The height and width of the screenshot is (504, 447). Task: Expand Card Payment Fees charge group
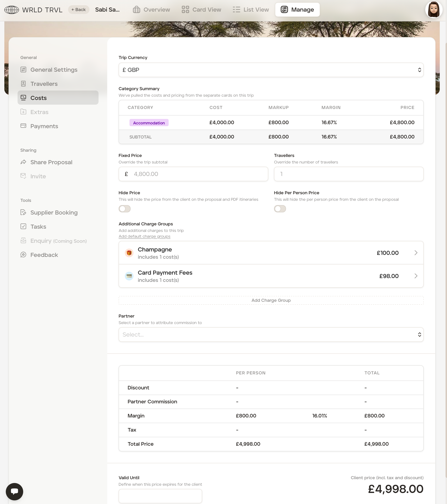271,276
